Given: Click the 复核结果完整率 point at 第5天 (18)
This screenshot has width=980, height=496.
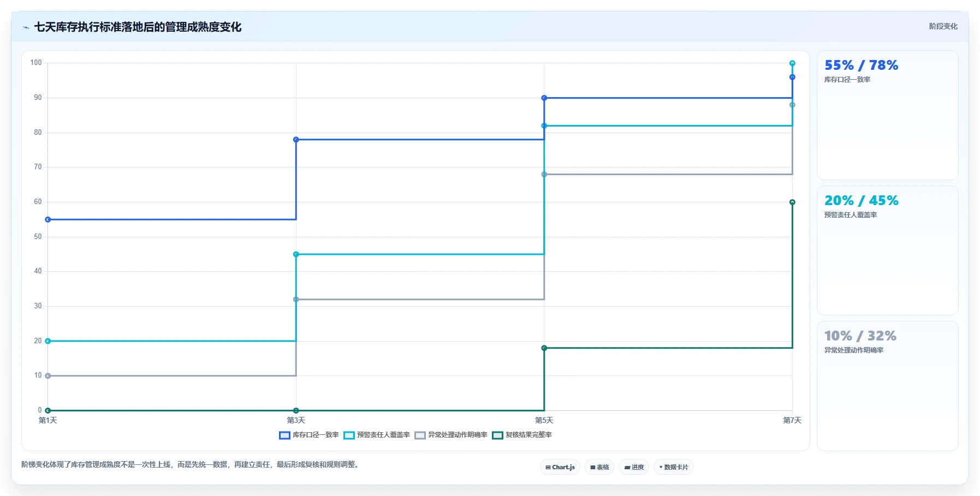Looking at the screenshot, I should pos(544,348).
